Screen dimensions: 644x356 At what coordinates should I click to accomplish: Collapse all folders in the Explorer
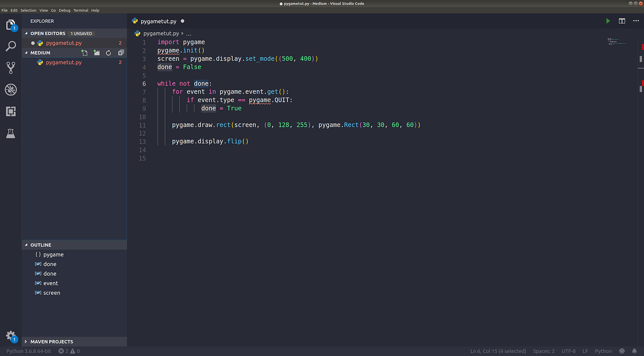click(x=120, y=53)
